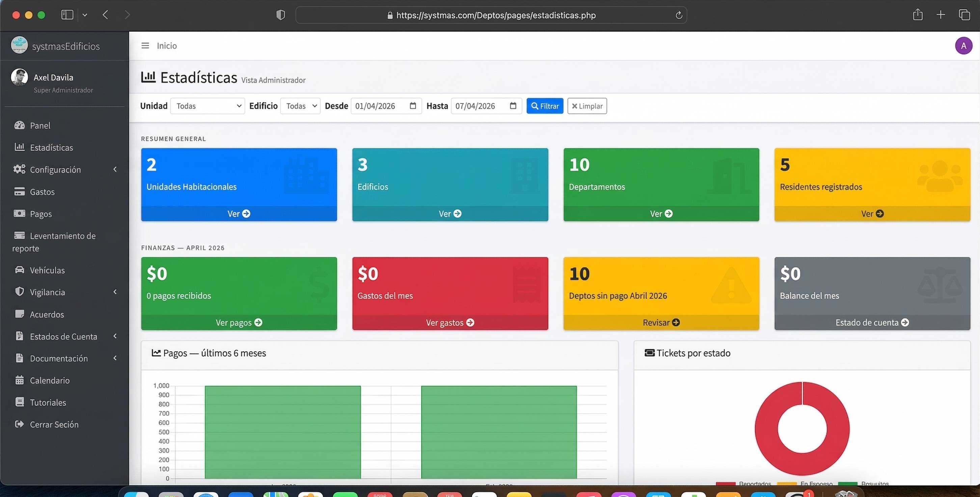Click the browser share icon
The height and width of the screenshot is (497, 980).
(918, 15)
